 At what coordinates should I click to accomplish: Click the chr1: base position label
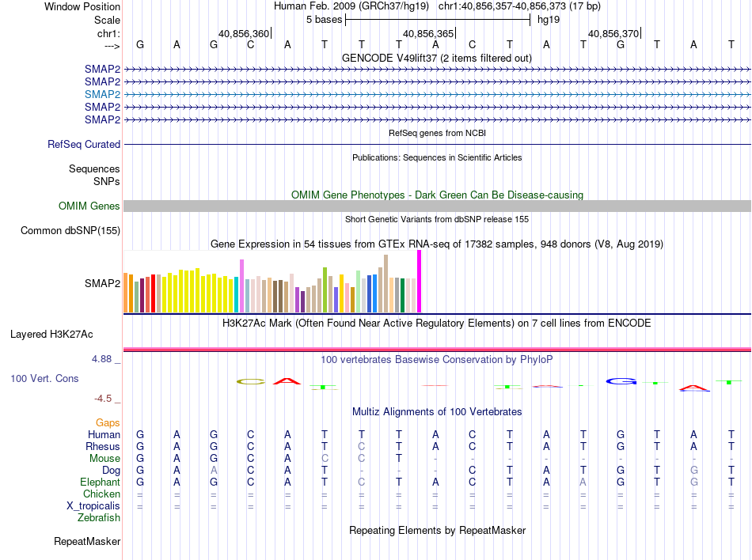coord(108,33)
